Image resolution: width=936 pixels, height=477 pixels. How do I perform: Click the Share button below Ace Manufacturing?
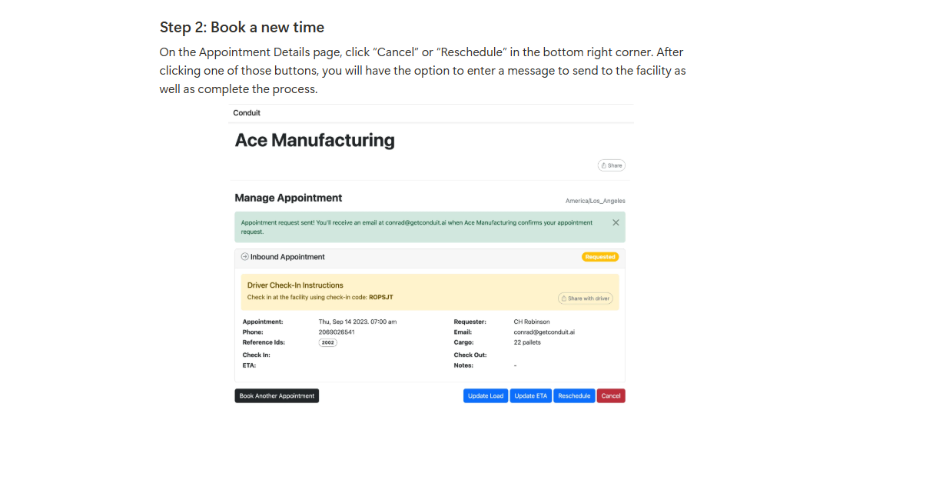pos(611,165)
